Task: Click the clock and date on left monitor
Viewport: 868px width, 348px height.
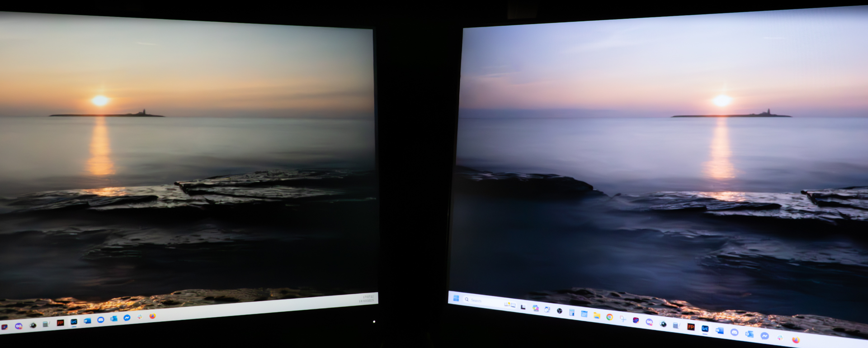Action: click(x=367, y=299)
